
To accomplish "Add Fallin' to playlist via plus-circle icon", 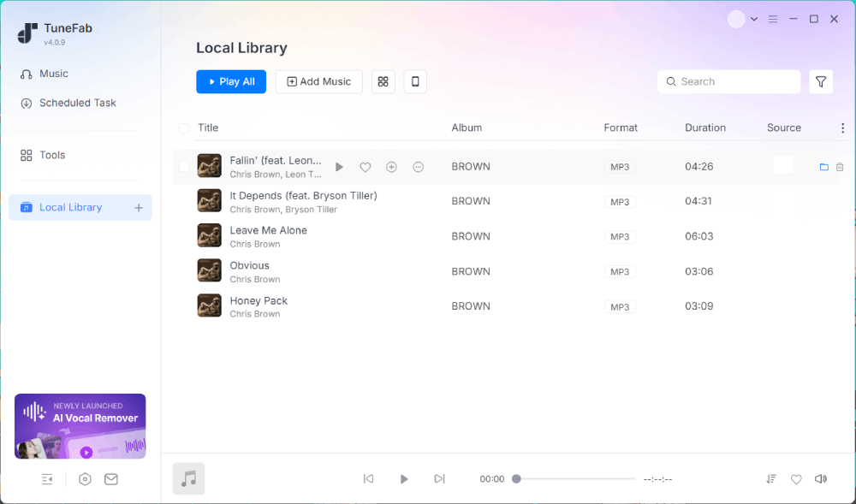I will (391, 167).
